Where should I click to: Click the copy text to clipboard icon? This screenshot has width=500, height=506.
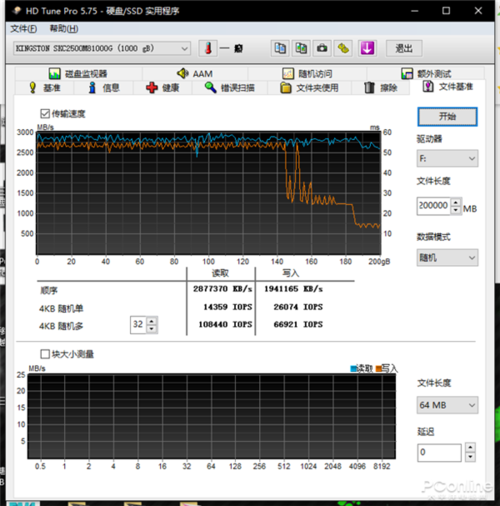click(280, 49)
